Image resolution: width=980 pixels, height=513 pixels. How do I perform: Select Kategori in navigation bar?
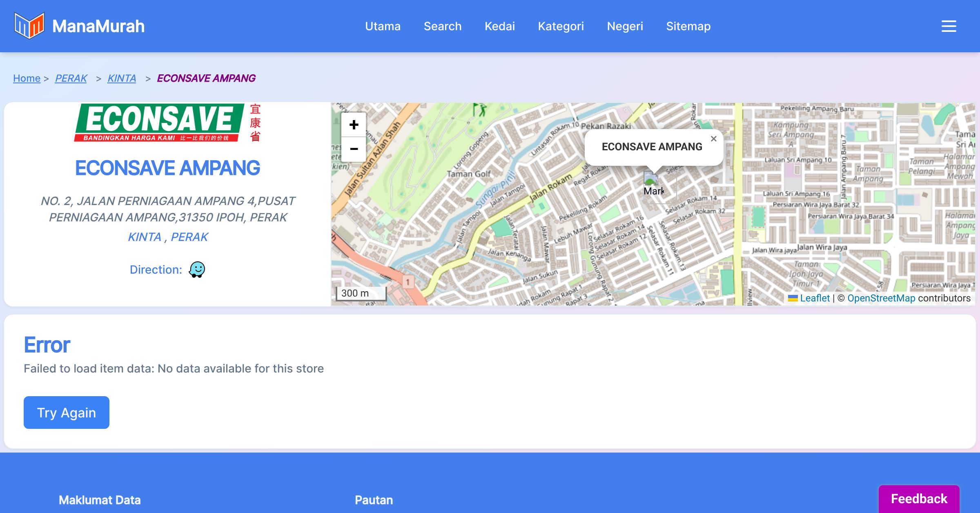561,26
